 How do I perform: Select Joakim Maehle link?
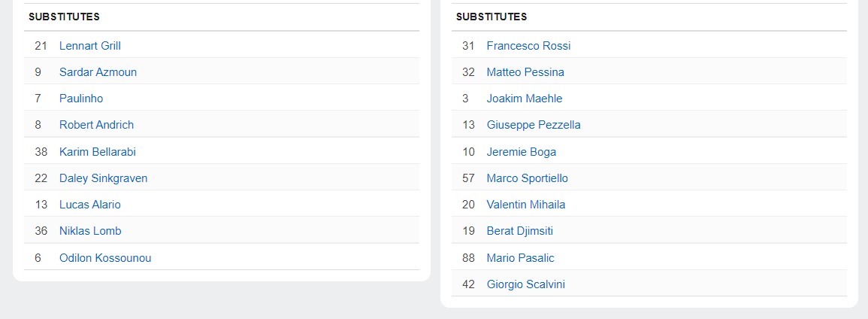pyautogui.click(x=525, y=99)
